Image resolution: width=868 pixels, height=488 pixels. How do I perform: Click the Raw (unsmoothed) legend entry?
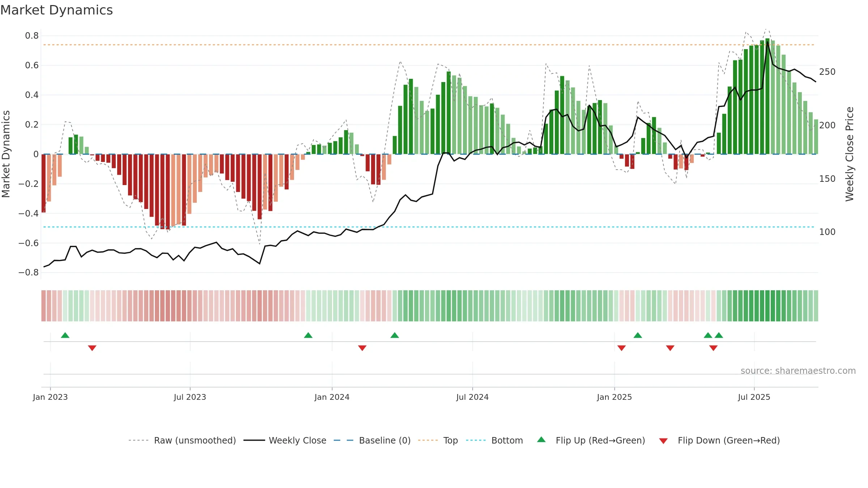point(182,440)
